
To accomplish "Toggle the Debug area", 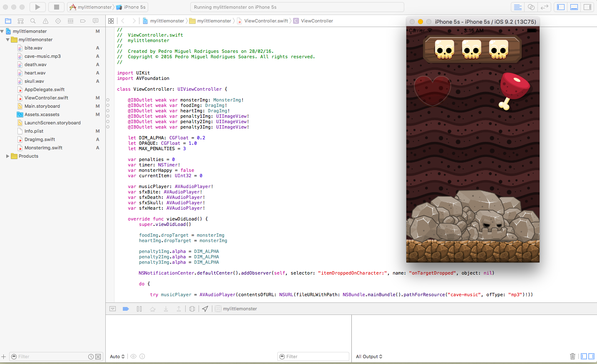I will click(574, 7).
